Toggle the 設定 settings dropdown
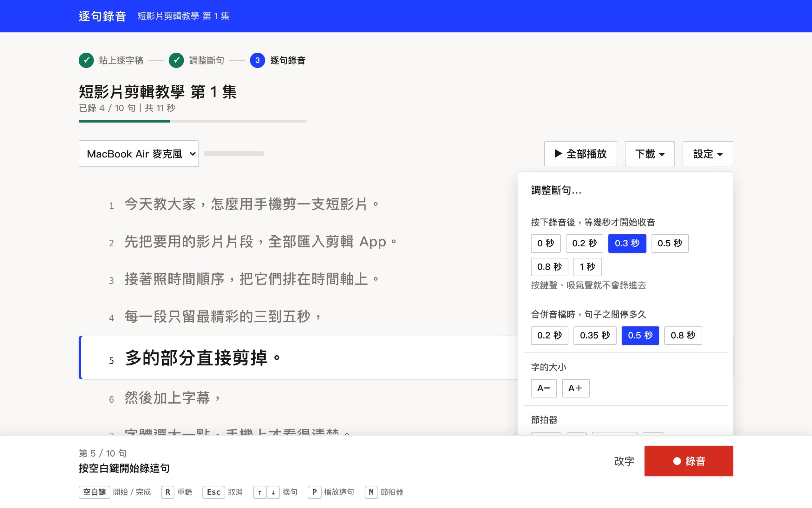 pyautogui.click(x=708, y=154)
